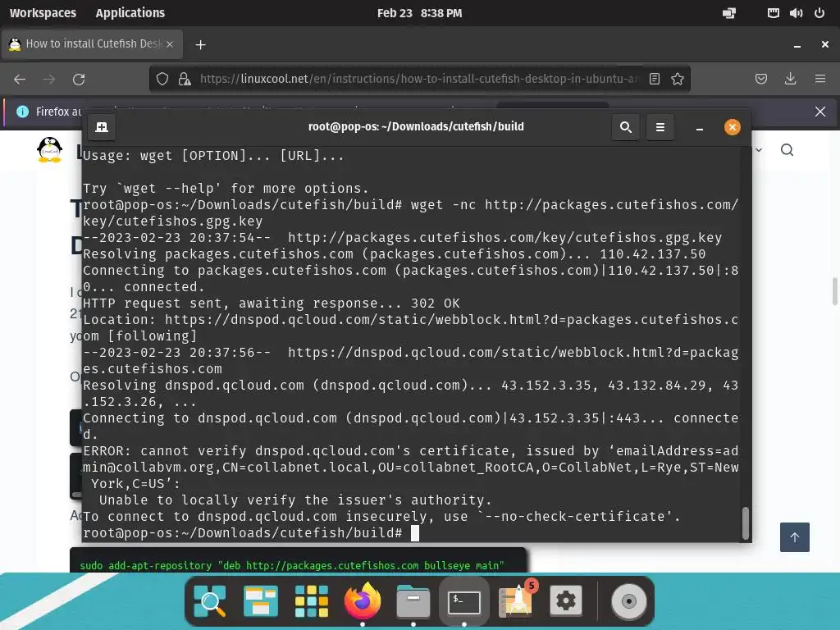Close the Cutefish article tab
The image size is (840, 630).
(x=170, y=44)
